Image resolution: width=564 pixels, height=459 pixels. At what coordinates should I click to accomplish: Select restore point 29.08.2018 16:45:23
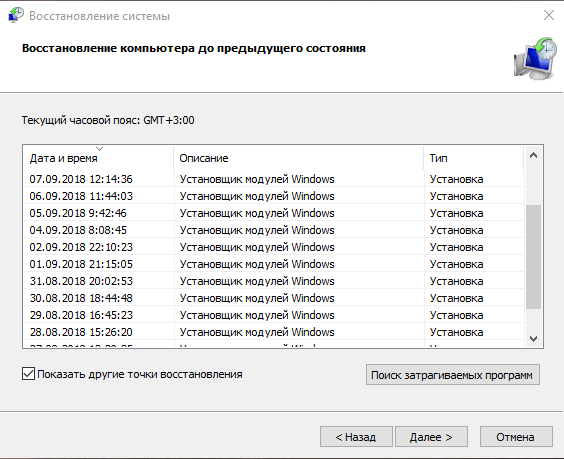(x=274, y=315)
